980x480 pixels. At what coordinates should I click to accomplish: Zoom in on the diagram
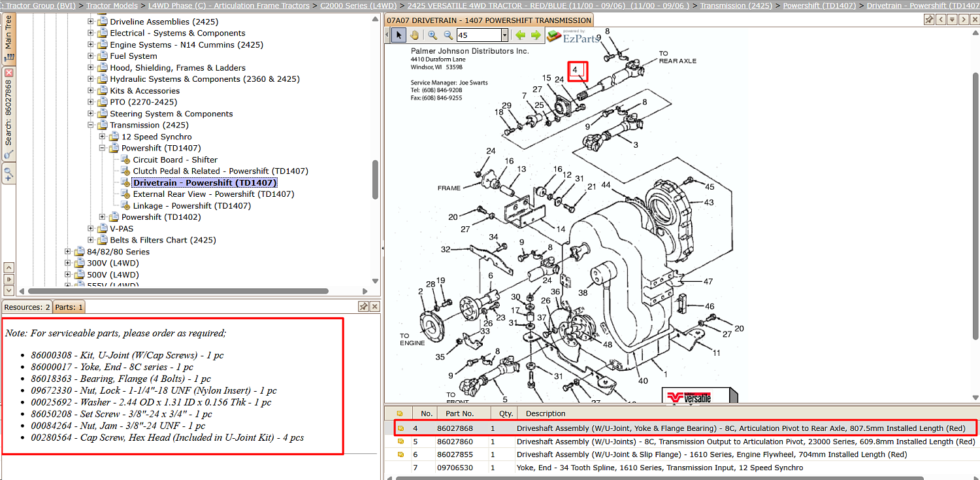coord(433,35)
